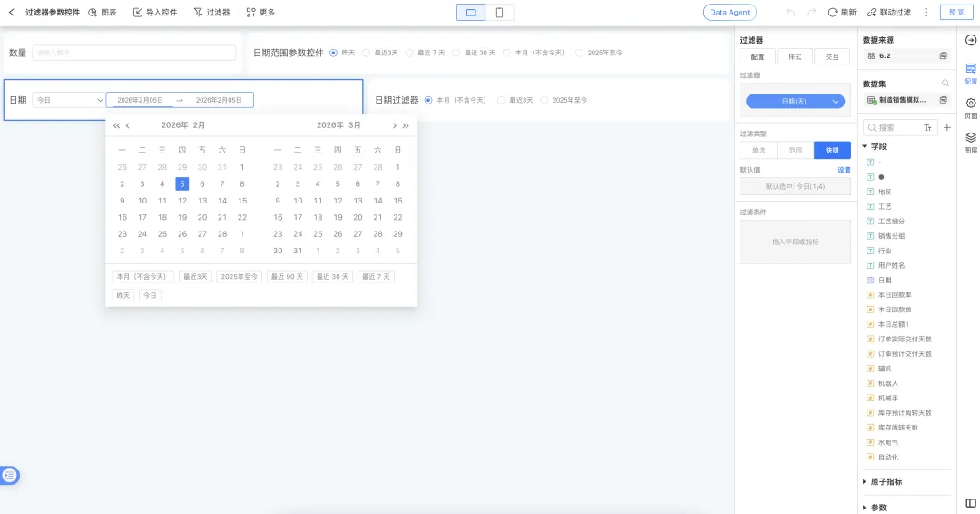Image resolution: width=980 pixels, height=514 pixels.
Task: Open the 更多 toolbar menu
Action: pyautogui.click(x=260, y=13)
